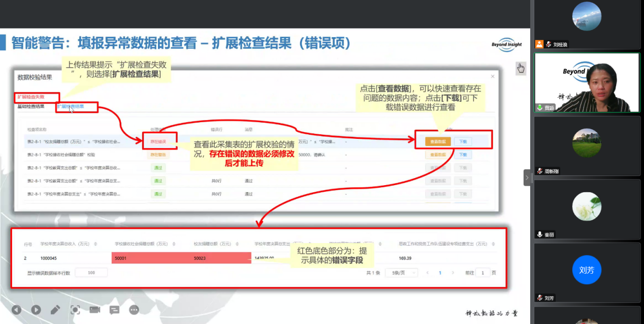The image size is (644, 324).
Task: Select 刘芳 participant avatar
Action: point(586,270)
